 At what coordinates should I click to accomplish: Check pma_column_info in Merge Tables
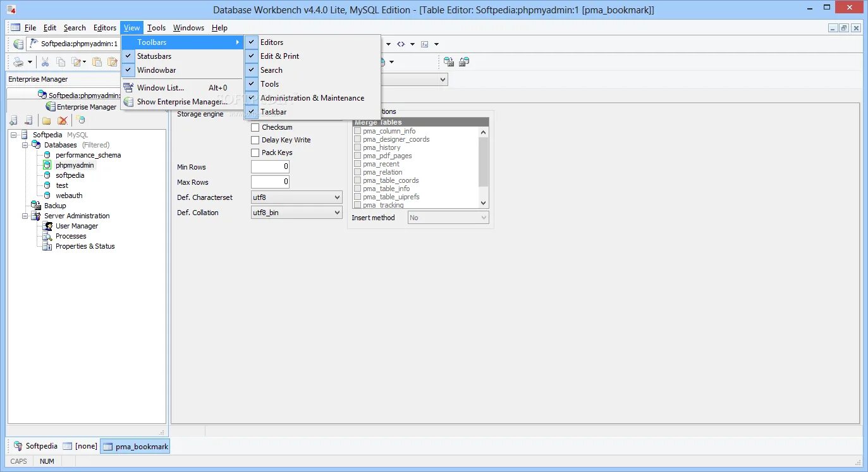click(358, 131)
